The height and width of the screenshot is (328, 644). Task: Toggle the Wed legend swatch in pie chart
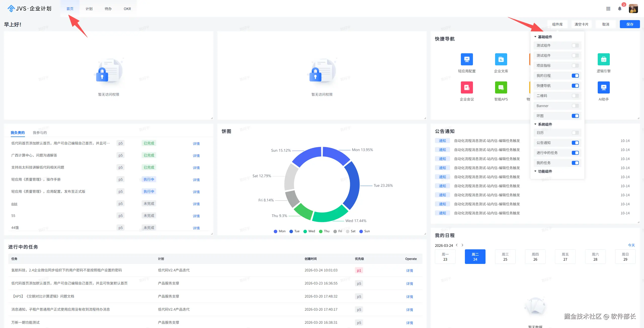[x=305, y=231]
